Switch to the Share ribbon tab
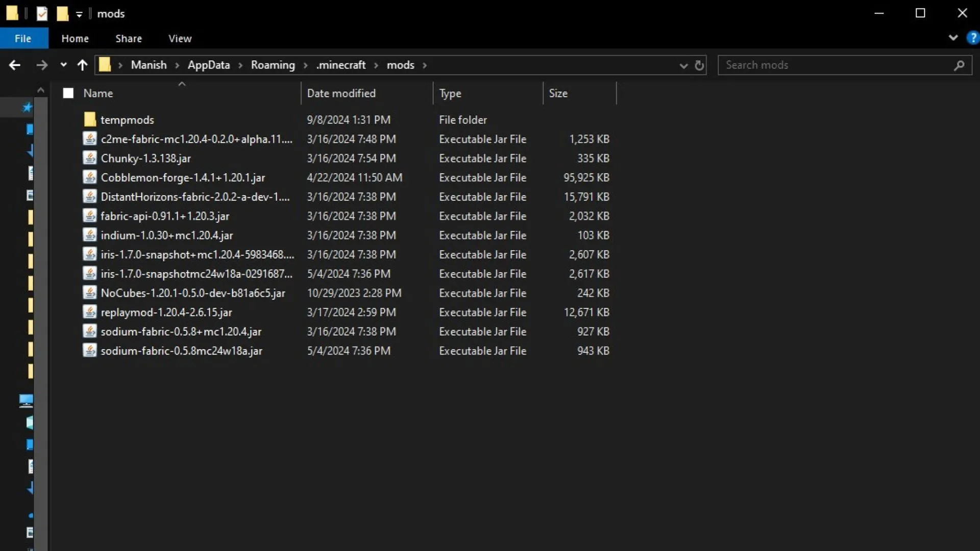Screen dimensions: 980x551 pyautogui.click(x=129, y=38)
